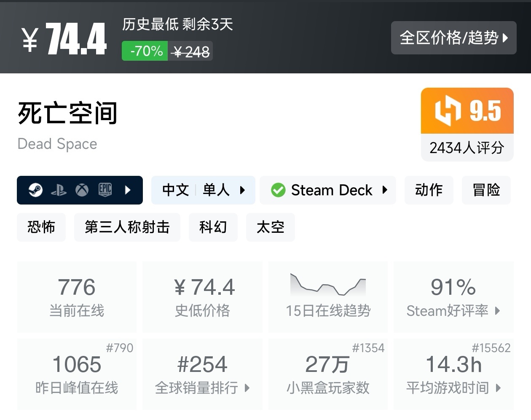Click the #15562 rank label

click(x=491, y=348)
